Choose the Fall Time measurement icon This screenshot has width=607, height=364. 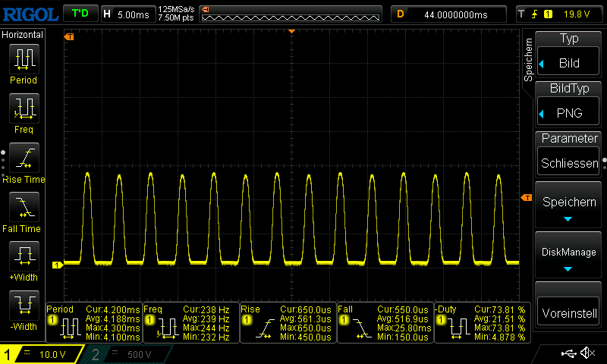pyautogui.click(x=23, y=206)
